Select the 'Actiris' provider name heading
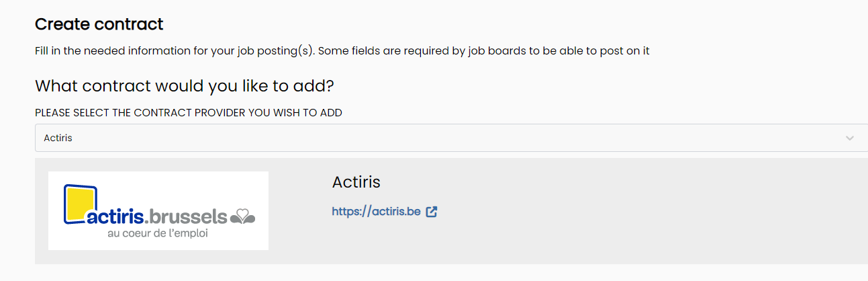868x281 pixels. (x=356, y=182)
